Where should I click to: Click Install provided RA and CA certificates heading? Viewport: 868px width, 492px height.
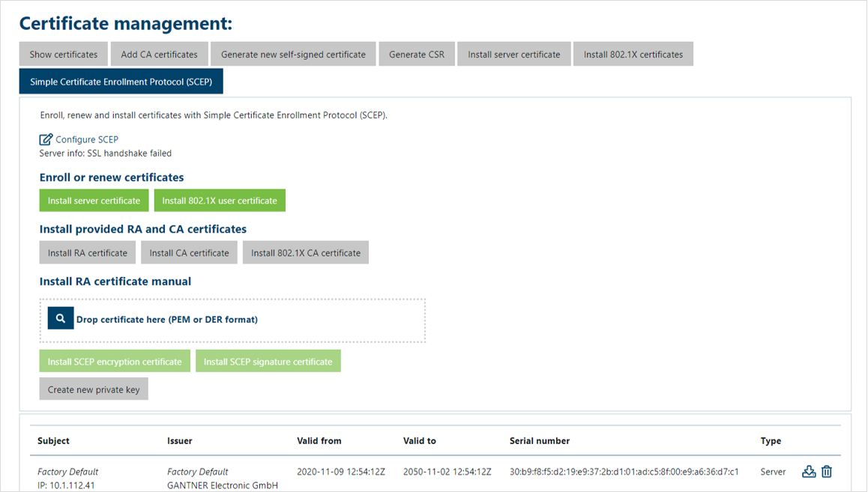143,229
